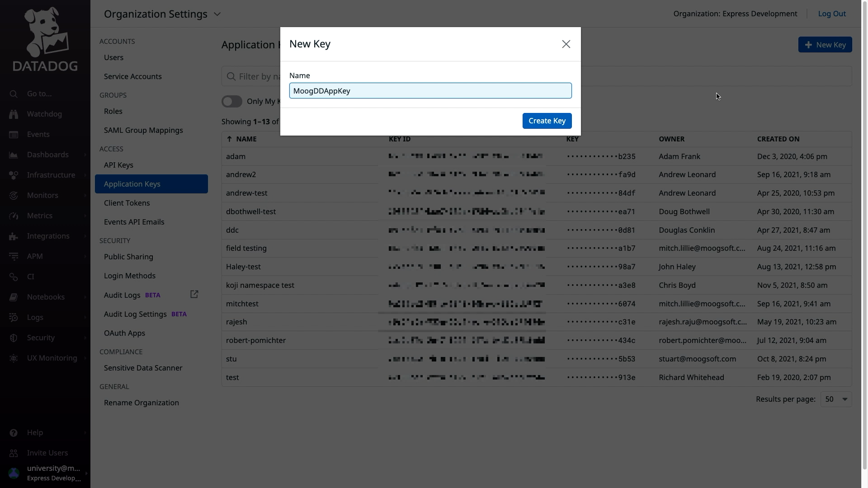This screenshot has height=488, width=868.
Task: Select the 'robert-pomichter' key name
Action: coord(256,340)
